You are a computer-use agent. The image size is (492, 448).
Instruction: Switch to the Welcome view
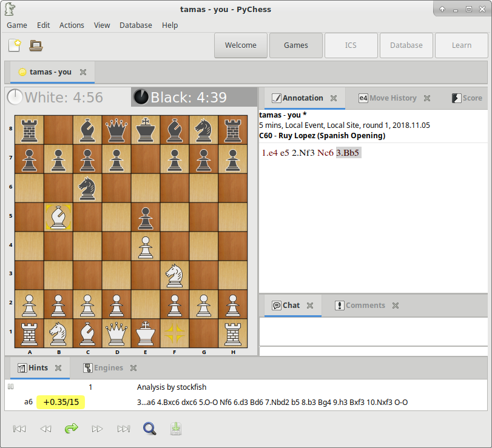(x=240, y=45)
